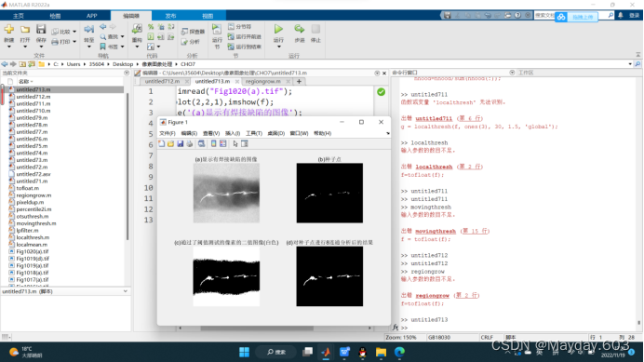This screenshot has width=644, height=362.
Task: Click the underlined untitled711 error link
Action: tap(434, 118)
